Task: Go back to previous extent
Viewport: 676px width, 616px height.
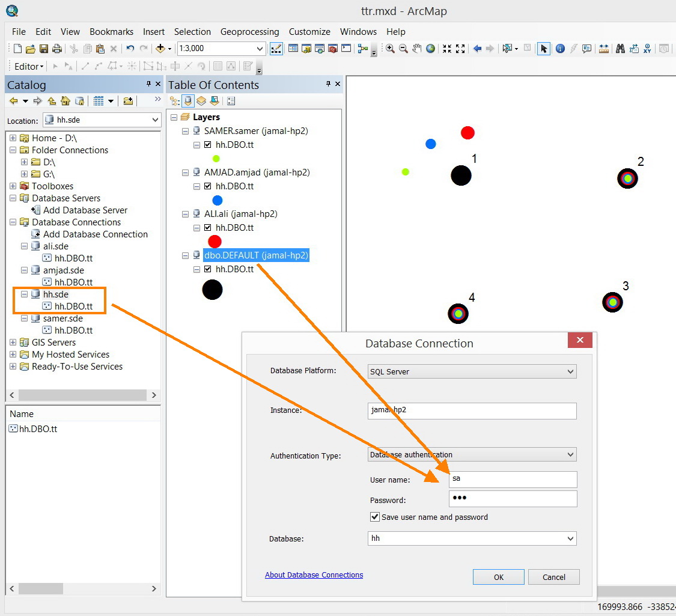Action: (x=477, y=49)
